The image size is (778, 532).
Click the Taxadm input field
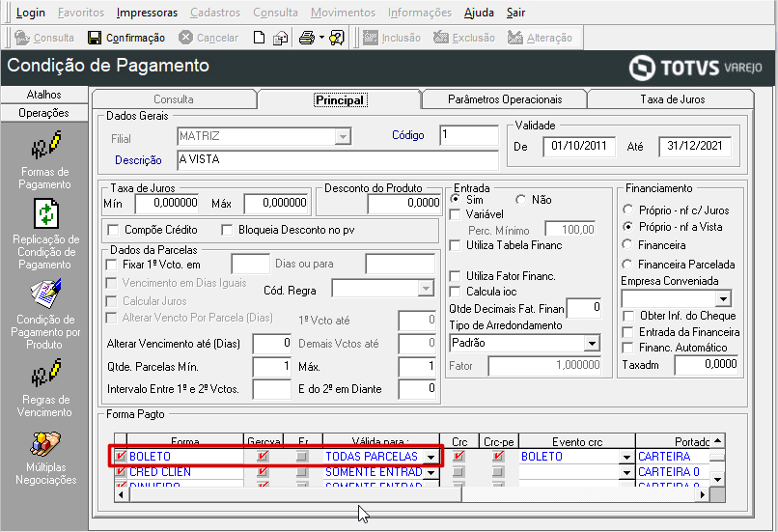[x=706, y=365]
